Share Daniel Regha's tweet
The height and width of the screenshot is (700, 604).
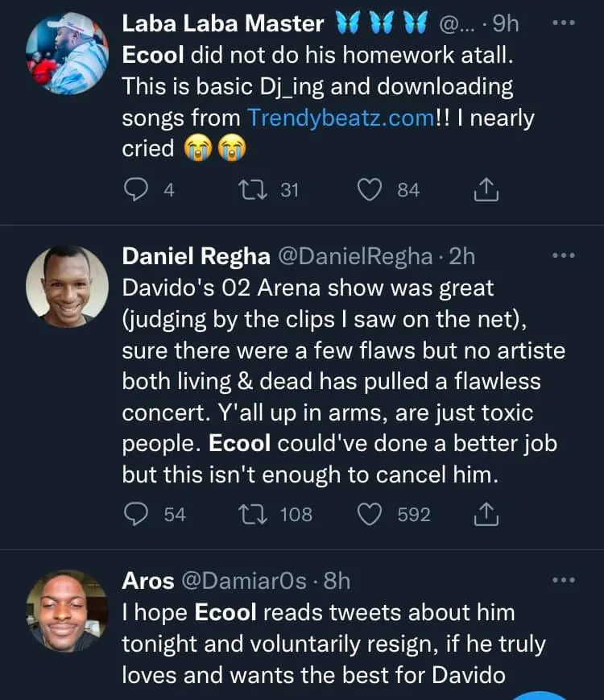click(486, 514)
